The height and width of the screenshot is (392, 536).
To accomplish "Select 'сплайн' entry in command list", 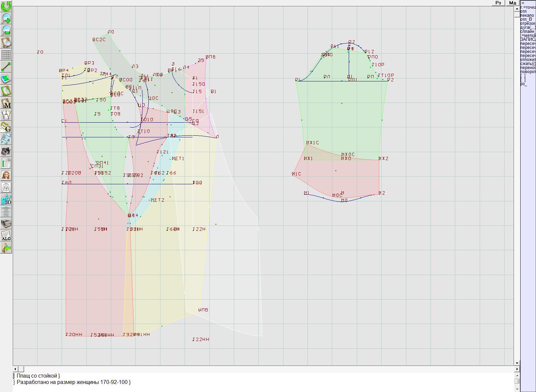I will pos(528,31).
